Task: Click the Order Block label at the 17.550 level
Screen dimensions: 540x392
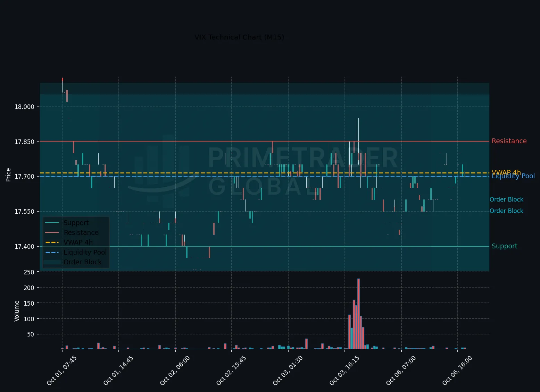Action: tap(506, 211)
